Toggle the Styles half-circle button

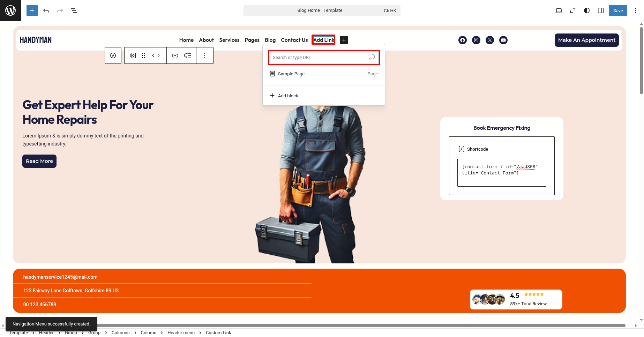click(587, 10)
